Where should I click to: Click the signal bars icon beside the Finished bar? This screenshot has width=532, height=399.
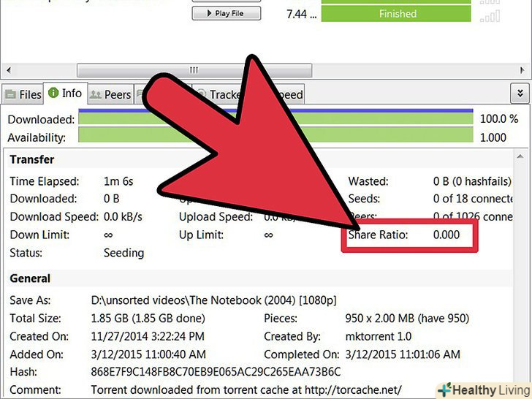490,15
